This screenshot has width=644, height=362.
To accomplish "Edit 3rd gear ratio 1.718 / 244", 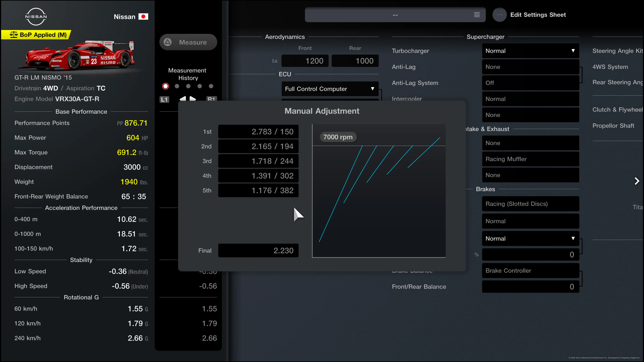I will pyautogui.click(x=258, y=161).
